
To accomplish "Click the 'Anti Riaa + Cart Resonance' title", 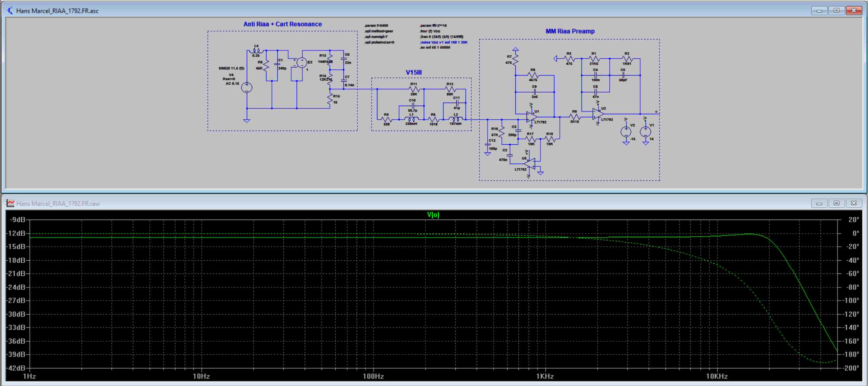I will tap(282, 24).
